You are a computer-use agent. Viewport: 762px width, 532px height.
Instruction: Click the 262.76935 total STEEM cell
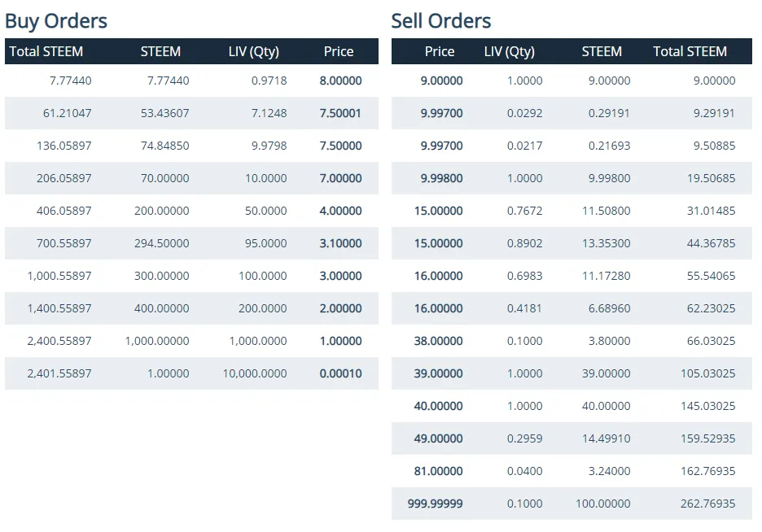[x=707, y=504]
